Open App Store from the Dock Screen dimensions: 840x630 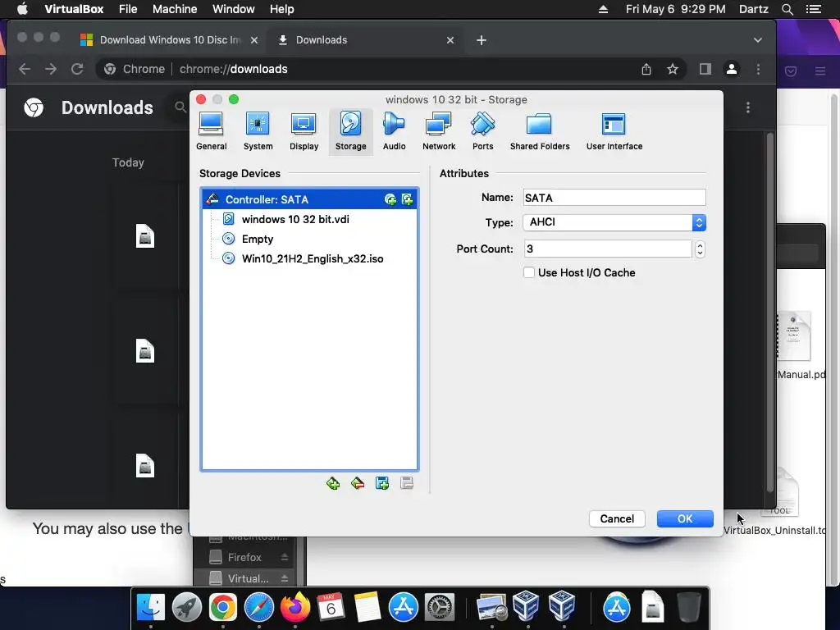coord(403,608)
